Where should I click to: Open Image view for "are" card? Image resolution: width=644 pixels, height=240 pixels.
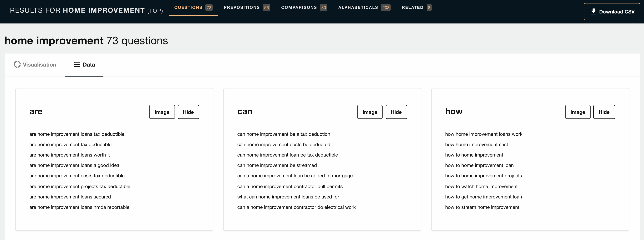162,112
